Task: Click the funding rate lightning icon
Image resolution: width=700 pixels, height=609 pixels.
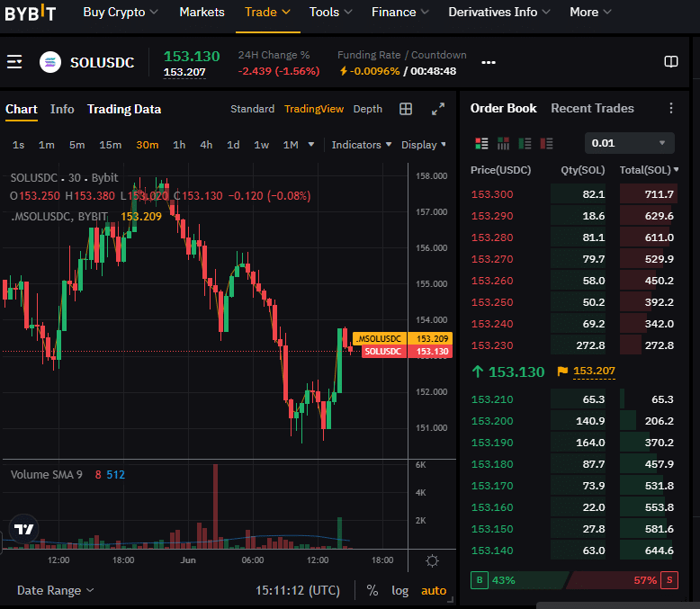Action: coord(344,71)
